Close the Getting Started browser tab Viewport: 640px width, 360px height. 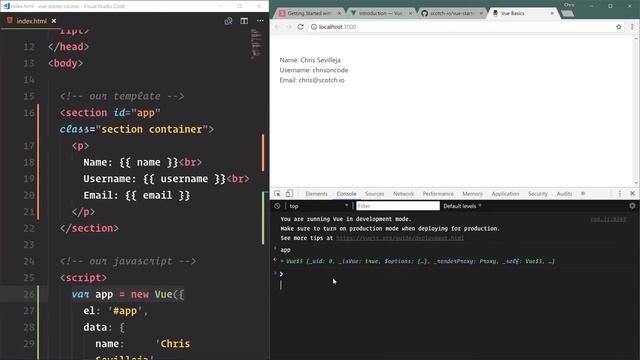point(339,13)
